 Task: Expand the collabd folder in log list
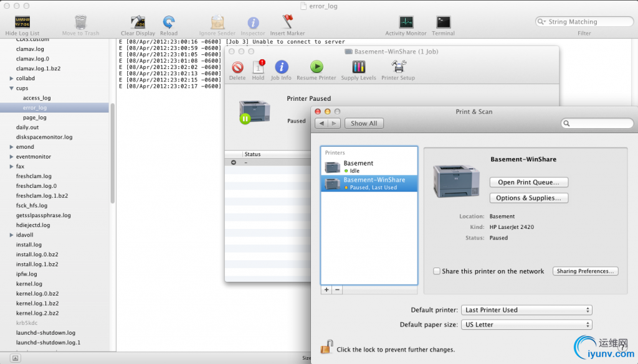click(x=11, y=78)
